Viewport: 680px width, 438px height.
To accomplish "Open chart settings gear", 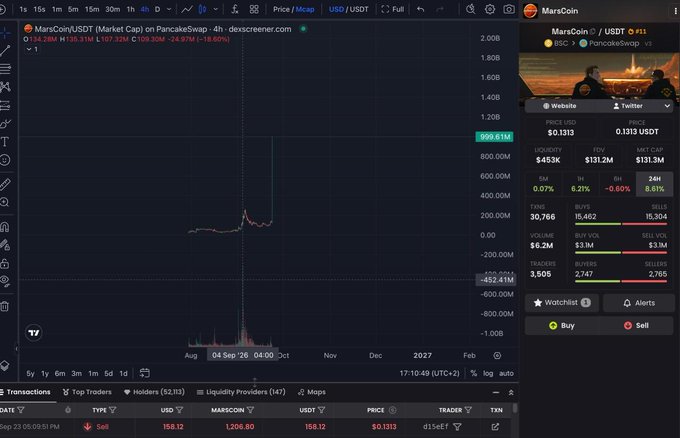I will pos(490,9).
